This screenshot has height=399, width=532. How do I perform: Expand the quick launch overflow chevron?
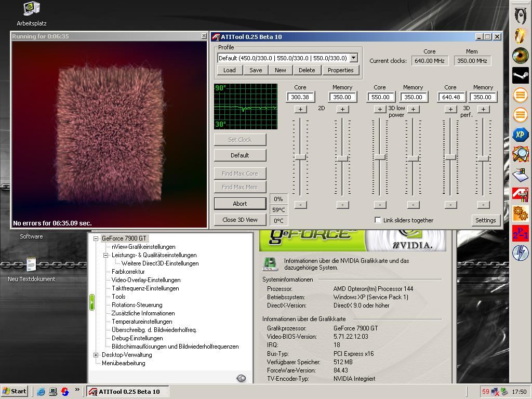tap(77, 390)
